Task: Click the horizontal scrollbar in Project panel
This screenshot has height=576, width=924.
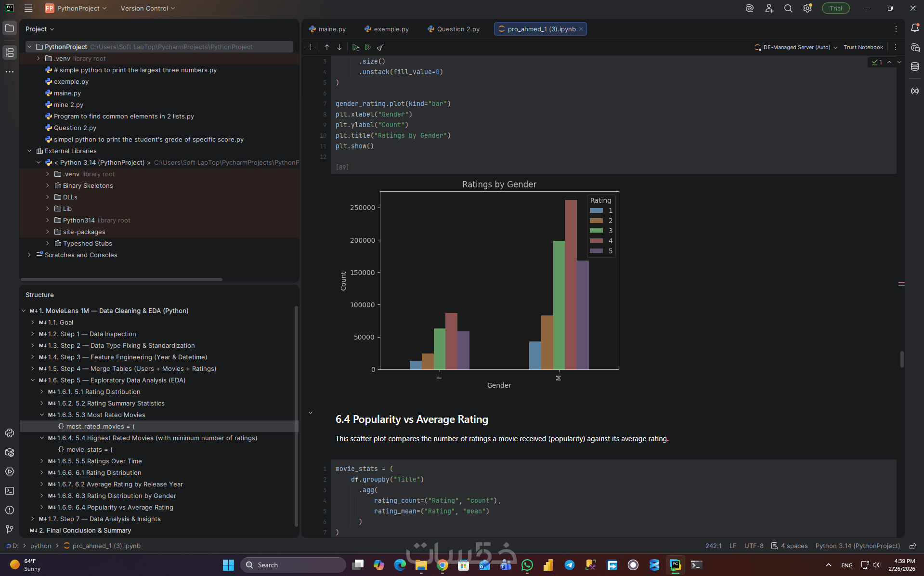Action: pos(121,279)
